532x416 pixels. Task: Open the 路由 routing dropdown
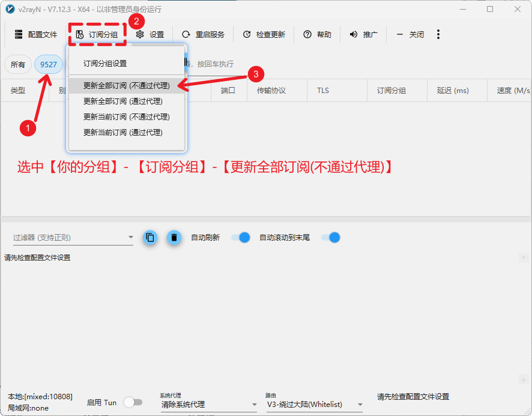point(315,405)
